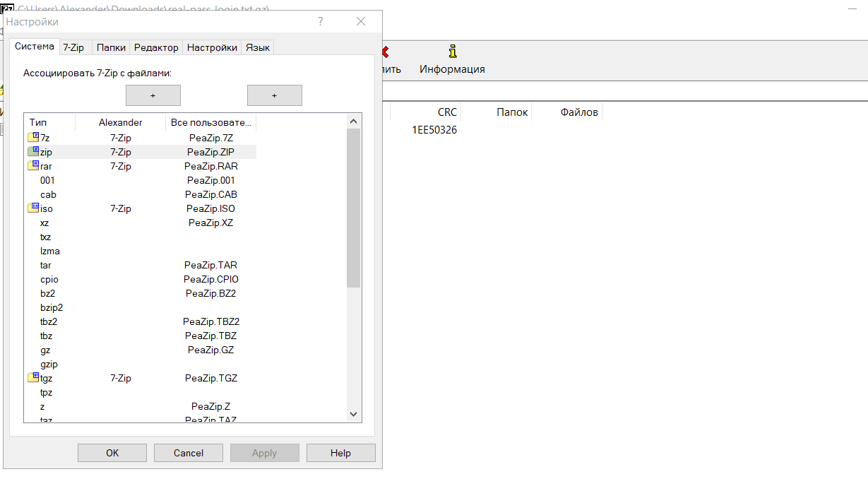The height and width of the screenshot is (503, 868).
Task: Click the scroll down arrow of the file types list
Action: pos(354,414)
